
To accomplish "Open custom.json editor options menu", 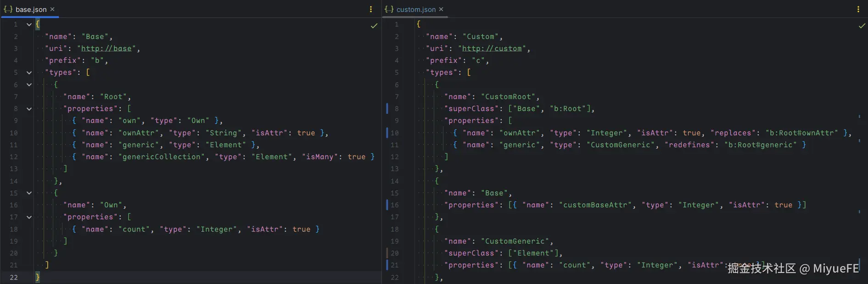I will click(x=858, y=9).
